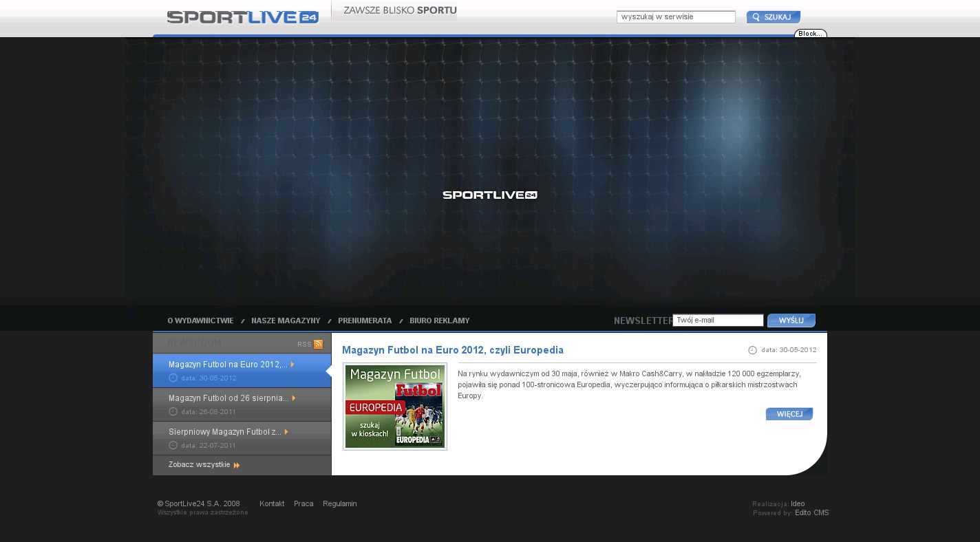
Task: Focus the site search input field
Action: (x=676, y=17)
